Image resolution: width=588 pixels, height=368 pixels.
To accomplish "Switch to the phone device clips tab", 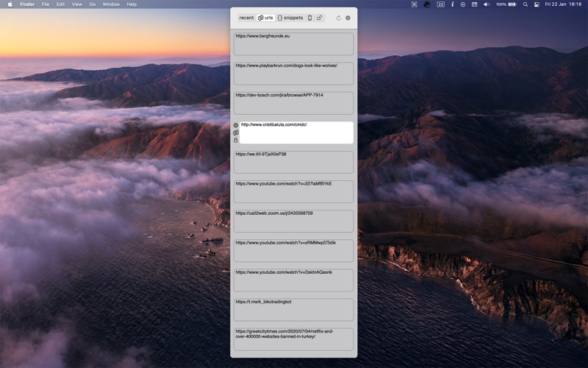I will click(309, 18).
